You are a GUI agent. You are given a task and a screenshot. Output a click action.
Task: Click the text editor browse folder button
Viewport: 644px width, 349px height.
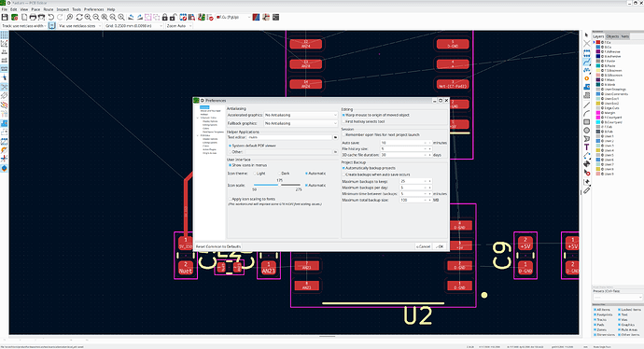(x=336, y=137)
